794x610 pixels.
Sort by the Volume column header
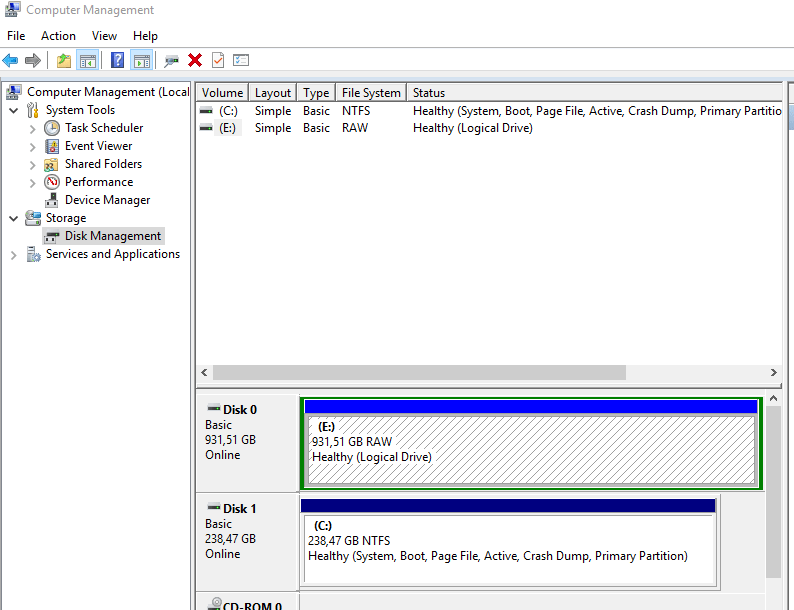[222, 93]
